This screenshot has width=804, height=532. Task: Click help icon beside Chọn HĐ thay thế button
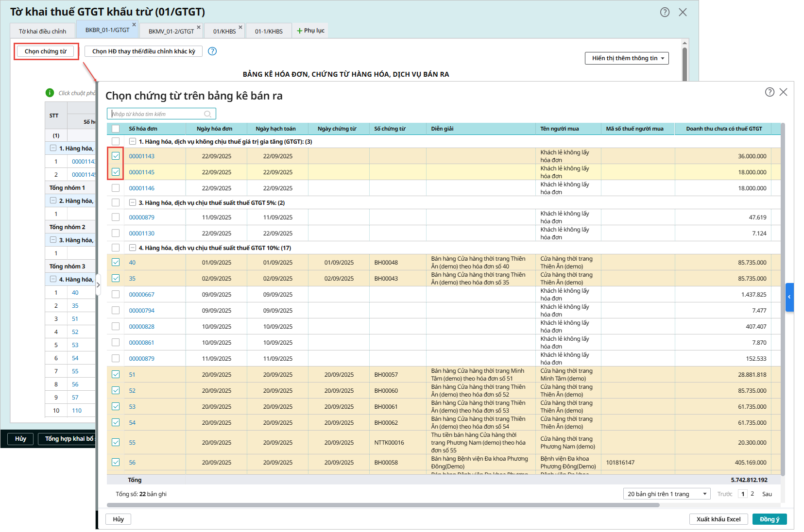pyautogui.click(x=212, y=51)
